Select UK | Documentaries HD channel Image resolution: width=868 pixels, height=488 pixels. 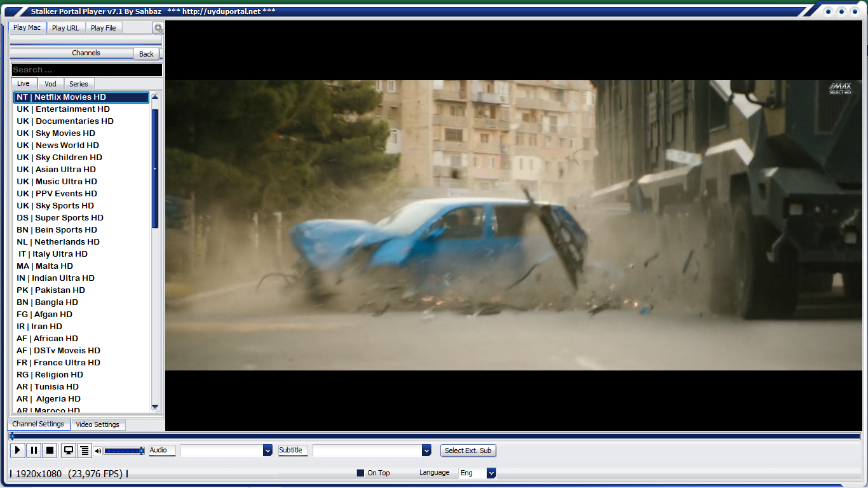coord(81,121)
